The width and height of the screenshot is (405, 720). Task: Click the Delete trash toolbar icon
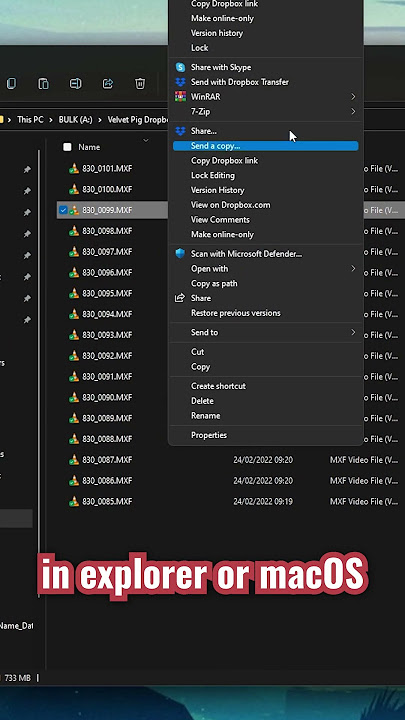point(140,84)
